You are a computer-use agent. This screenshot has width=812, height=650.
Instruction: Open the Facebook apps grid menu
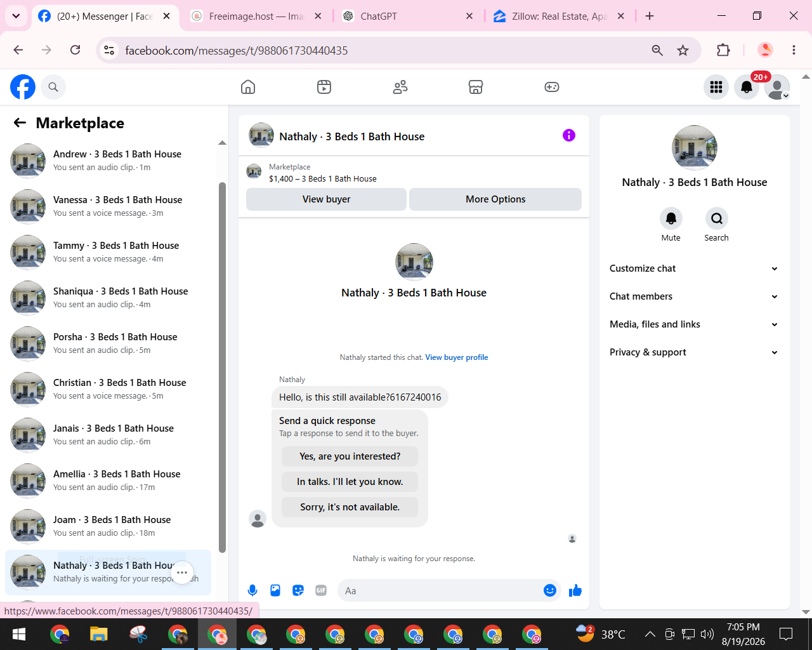(x=716, y=87)
